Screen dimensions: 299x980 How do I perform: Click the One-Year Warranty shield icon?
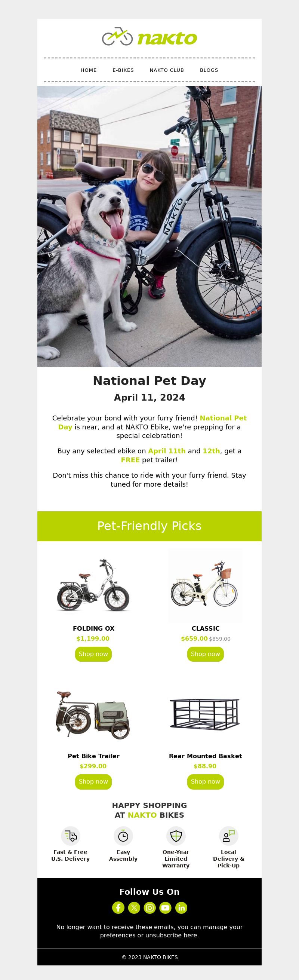176,836
